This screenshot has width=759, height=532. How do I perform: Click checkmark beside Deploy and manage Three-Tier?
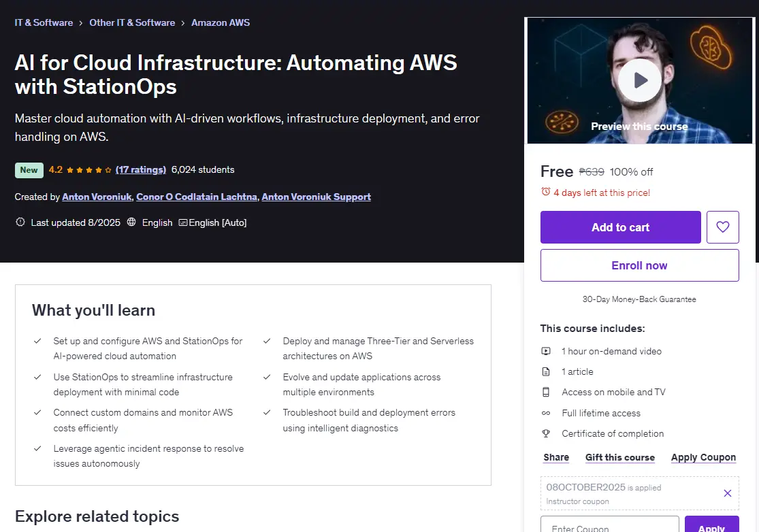coord(267,341)
